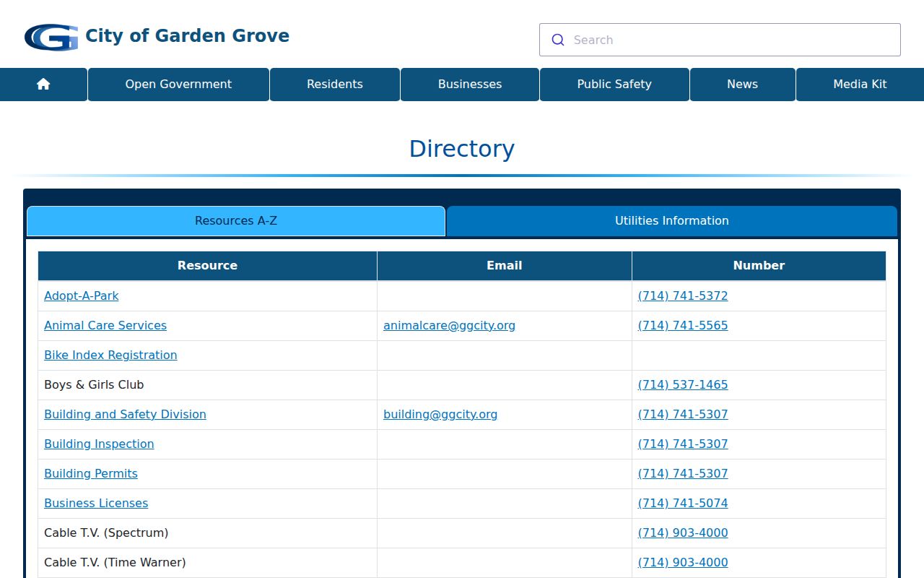Screen dimensions: 924x578
Task: Click the Email column header
Action: [x=504, y=266]
